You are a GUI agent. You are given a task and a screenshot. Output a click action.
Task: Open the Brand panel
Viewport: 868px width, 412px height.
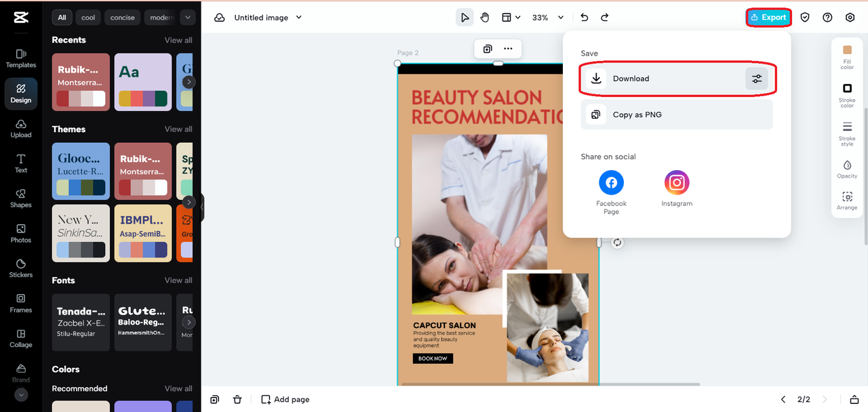(x=21, y=373)
